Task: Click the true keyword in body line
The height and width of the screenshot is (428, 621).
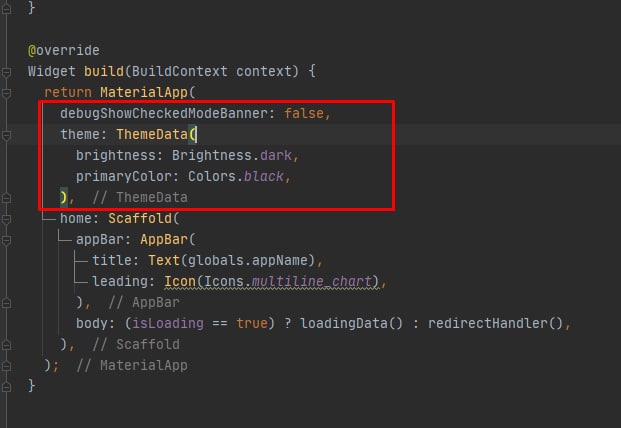Action: point(251,323)
